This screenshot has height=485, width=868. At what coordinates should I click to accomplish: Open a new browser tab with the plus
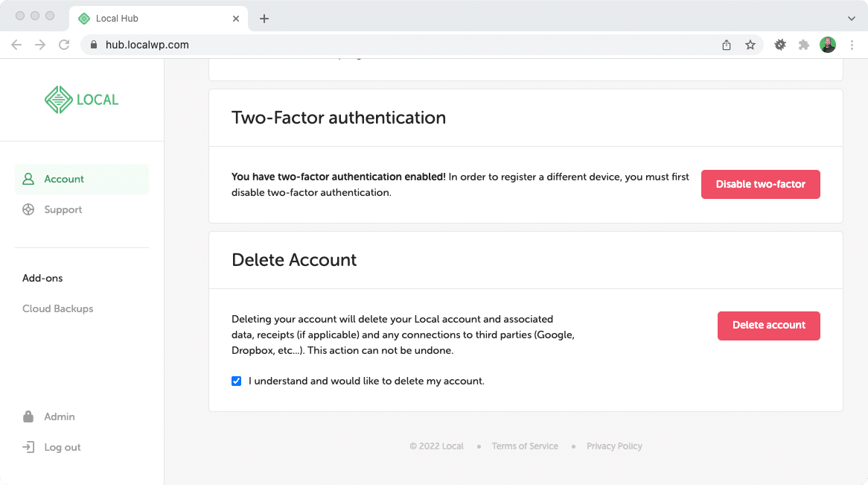click(x=264, y=18)
